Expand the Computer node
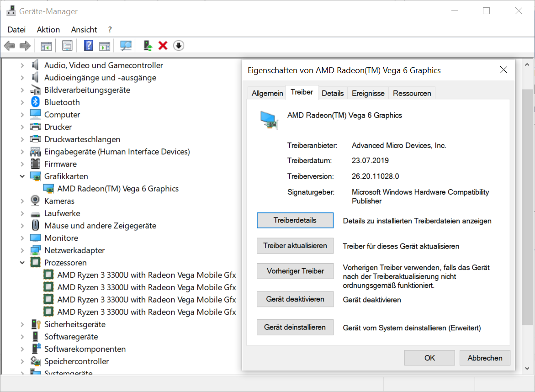Image resolution: width=535 pixels, height=392 pixels. click(22, 115)
